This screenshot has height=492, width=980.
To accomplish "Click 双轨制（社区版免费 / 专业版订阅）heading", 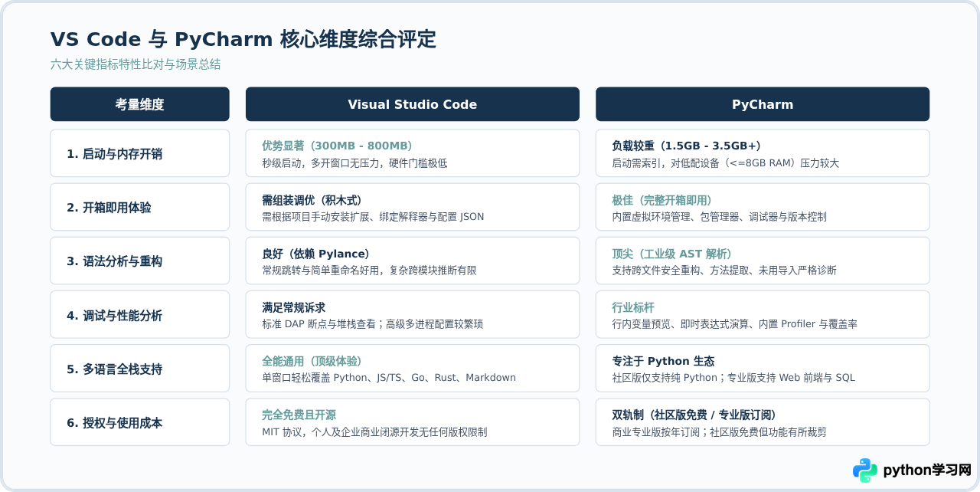I will coord(694,415).
